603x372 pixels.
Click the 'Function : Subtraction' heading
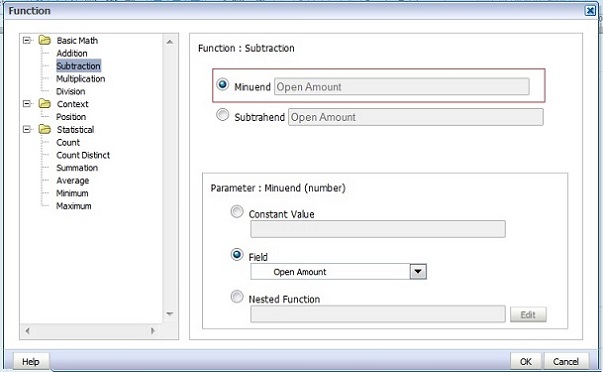[246, 48]
